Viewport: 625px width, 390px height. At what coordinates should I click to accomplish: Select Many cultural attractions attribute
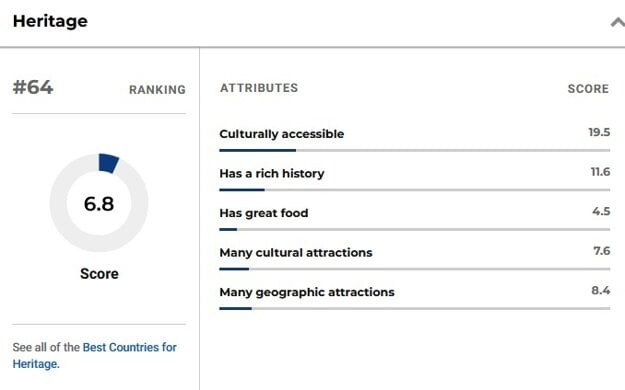[x=296, y=252]
